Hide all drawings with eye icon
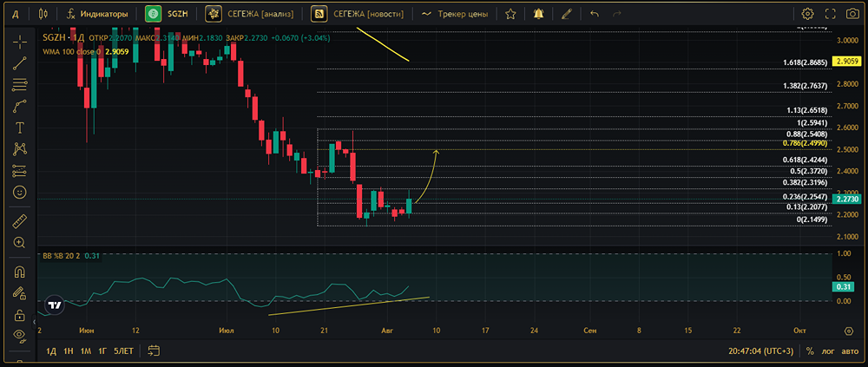 point(20,334)
